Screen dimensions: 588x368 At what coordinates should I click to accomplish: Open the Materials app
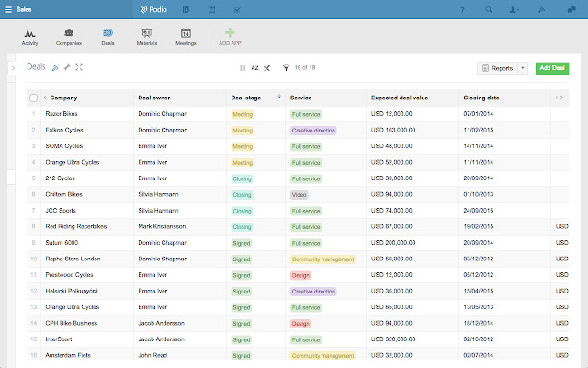pyautogui.click(x=147, y=37)
